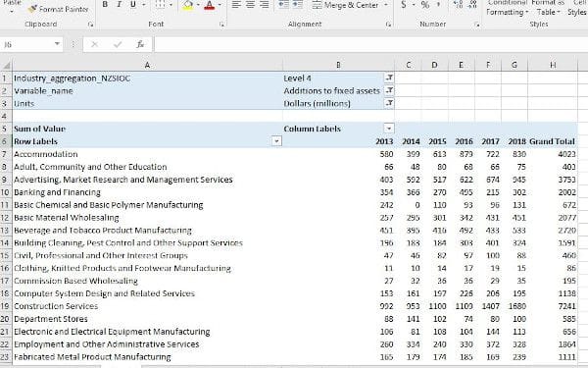Select row 7 header
This screenshot has width=588, height=368.
[x=6, y=154]
